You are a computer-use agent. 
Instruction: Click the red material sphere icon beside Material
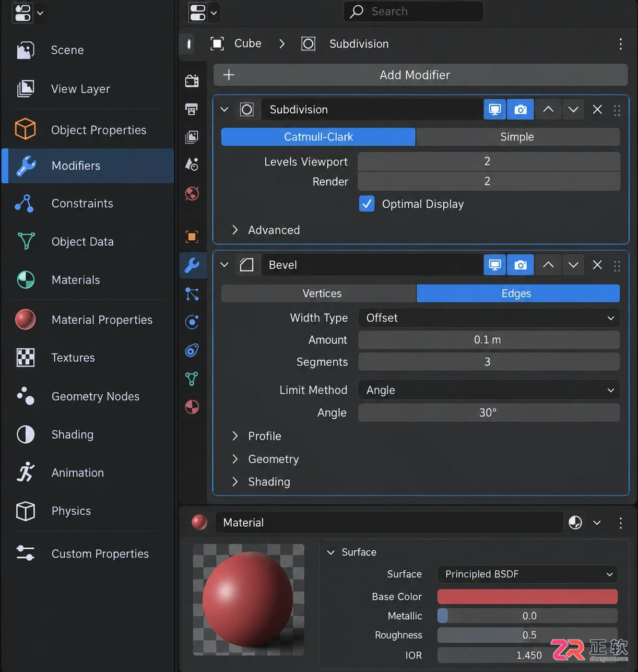click(199, 522)
